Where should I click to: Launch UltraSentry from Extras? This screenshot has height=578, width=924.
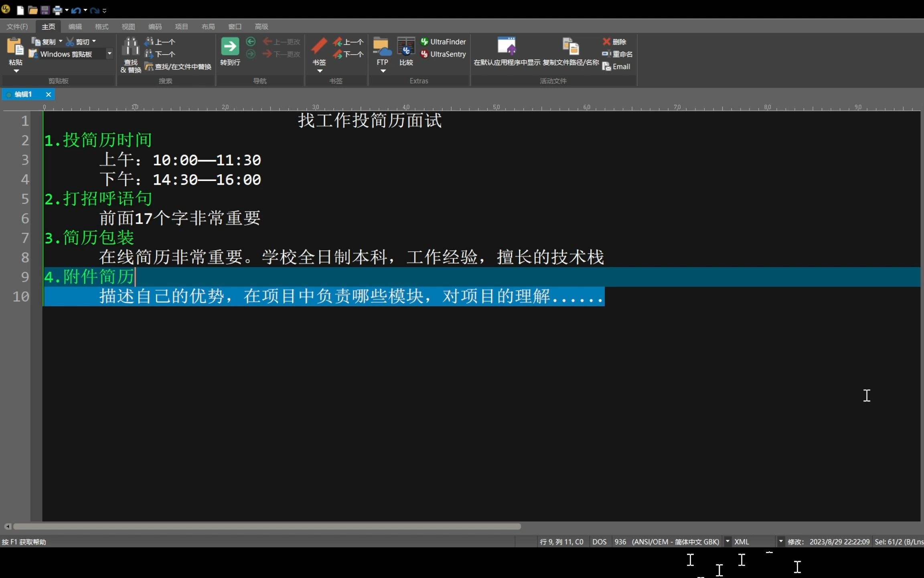443,54
